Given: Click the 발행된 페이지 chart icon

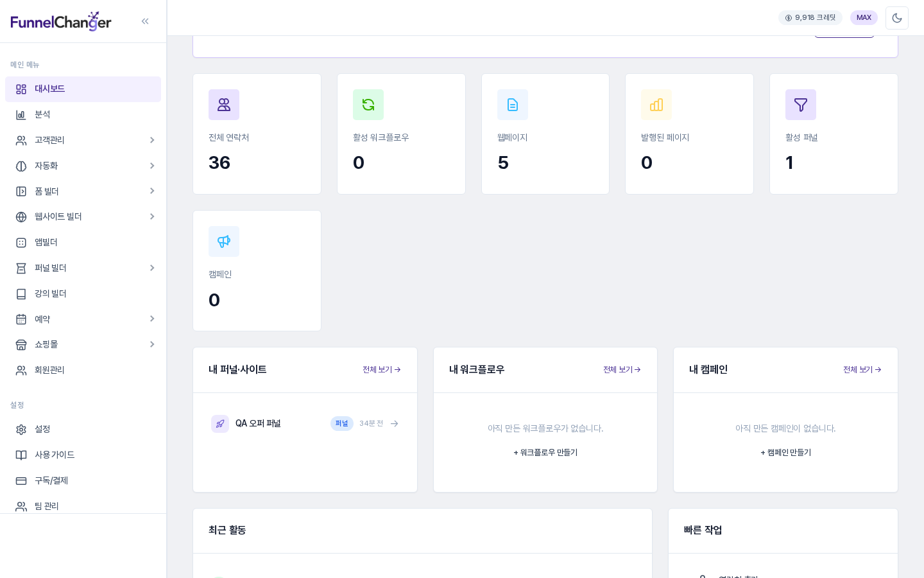Looking at the screenshot, I should click(x=656, y=105).
